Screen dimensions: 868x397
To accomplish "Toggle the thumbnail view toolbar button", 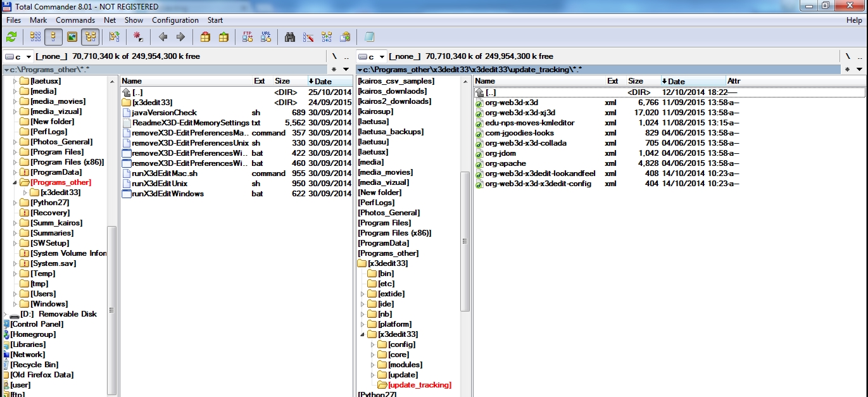I will pos(72,37).
